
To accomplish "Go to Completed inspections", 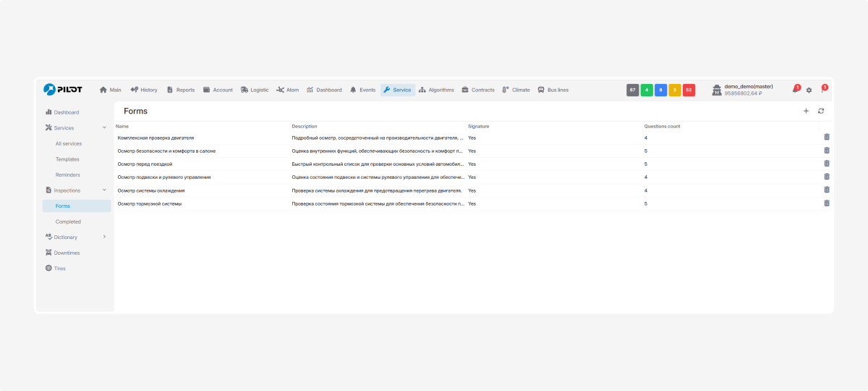I will 68,222.
